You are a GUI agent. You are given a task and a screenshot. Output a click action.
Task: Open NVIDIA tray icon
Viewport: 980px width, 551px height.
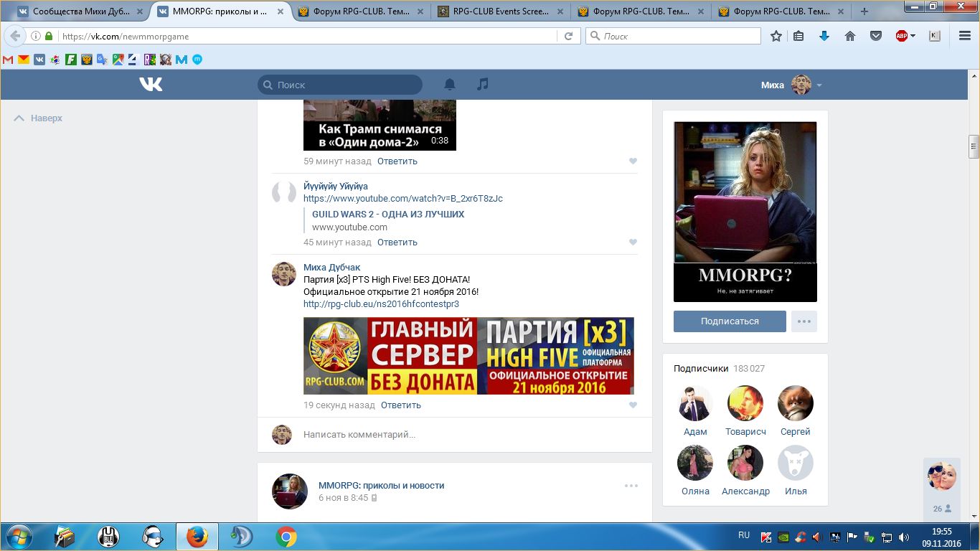pos(783,537)
